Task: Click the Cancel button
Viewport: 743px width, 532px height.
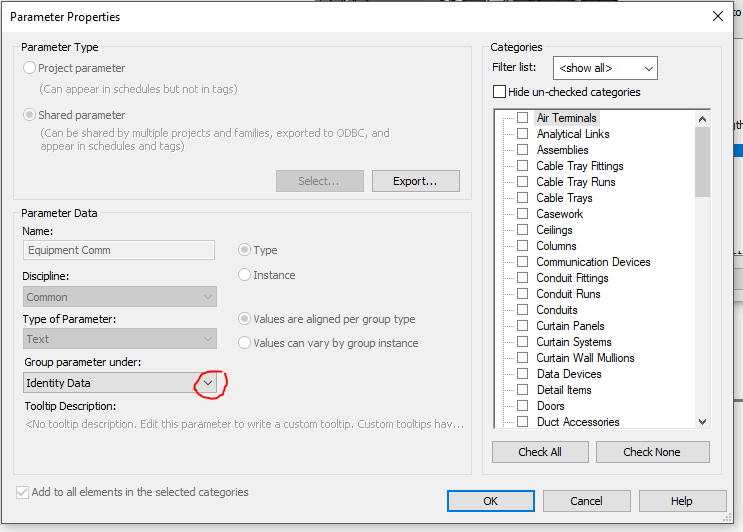Action: 587,501
